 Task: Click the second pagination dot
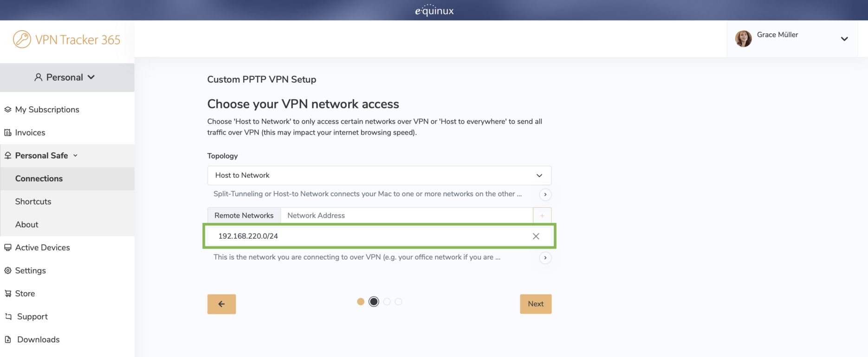pos(374,301)
